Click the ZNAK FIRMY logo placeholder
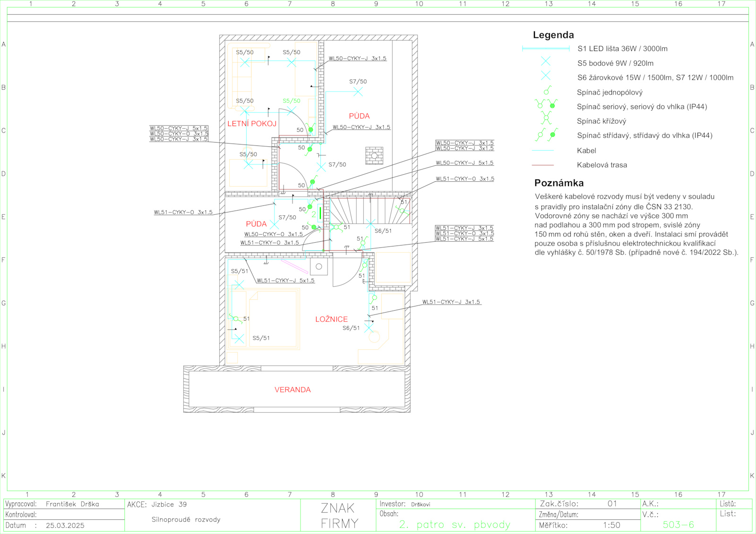This screenshot has width=756, height=534. 339,516
